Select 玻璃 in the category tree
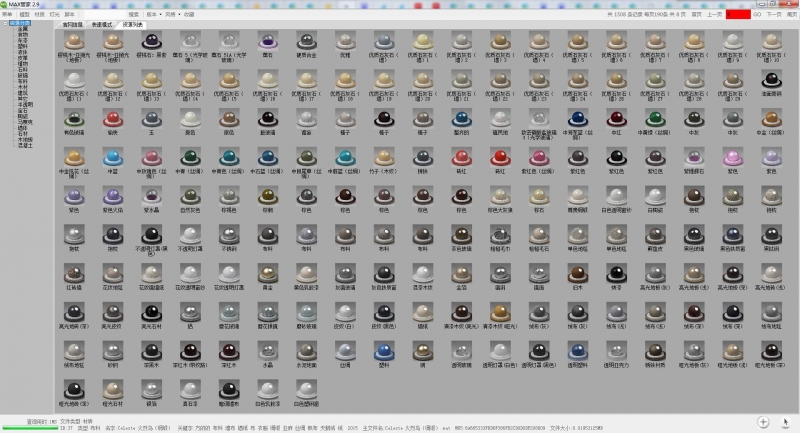The image size is (800, 433). pos(23,75)
